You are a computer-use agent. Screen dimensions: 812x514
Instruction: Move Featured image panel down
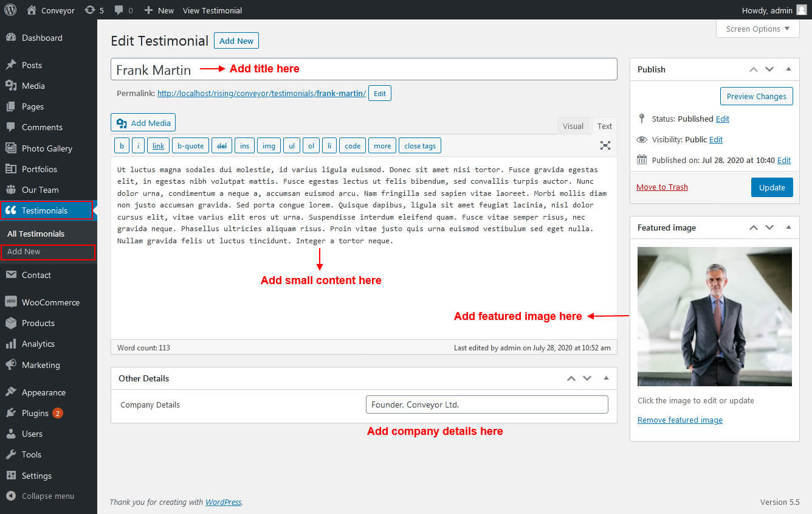coord(769,227)
